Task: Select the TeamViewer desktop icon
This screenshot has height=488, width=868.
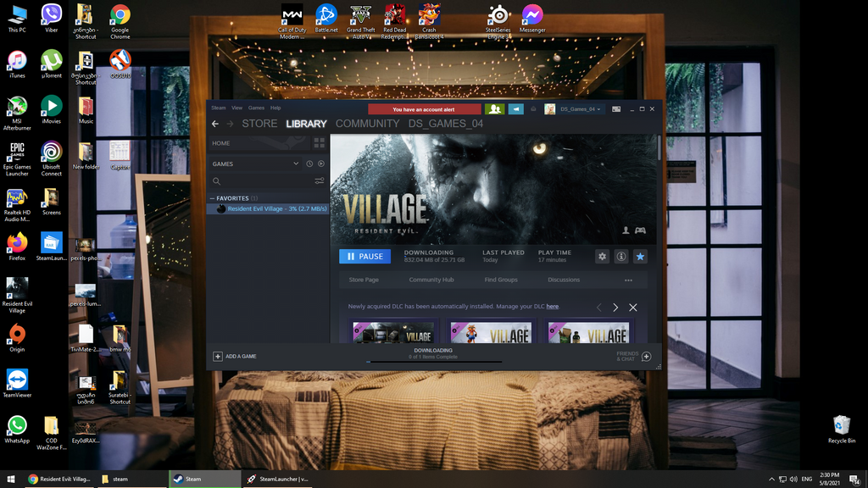Action: (17, 384)
